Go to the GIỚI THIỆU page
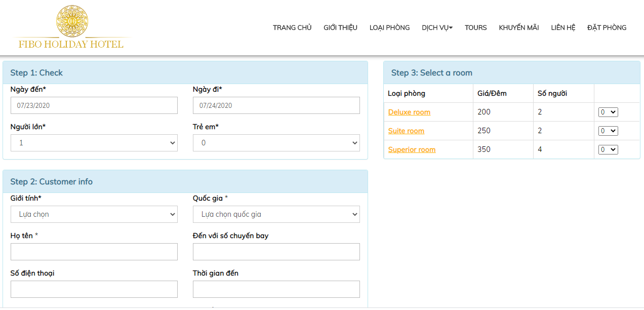Image resolution: width=644 pixels, height=310 pixels. coord(340,28)
